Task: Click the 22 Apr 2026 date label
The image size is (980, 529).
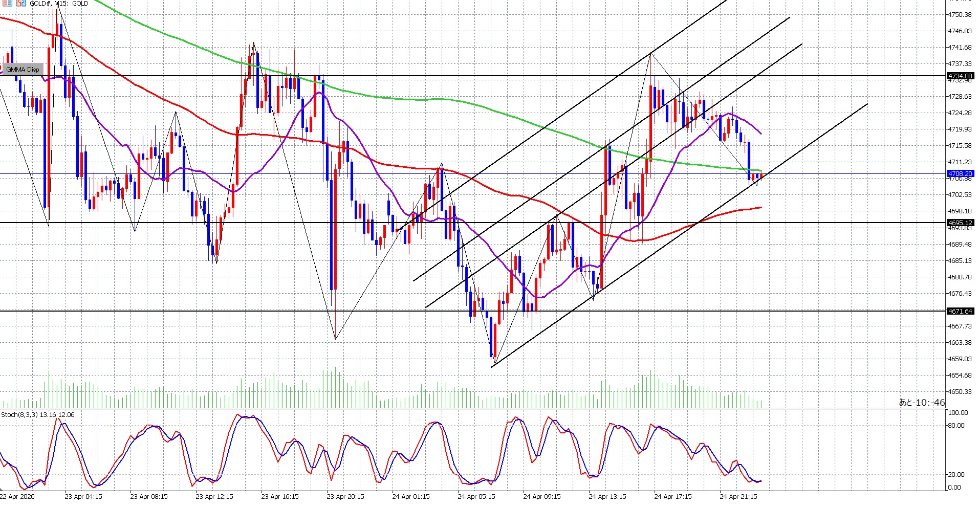Action: 18,497
